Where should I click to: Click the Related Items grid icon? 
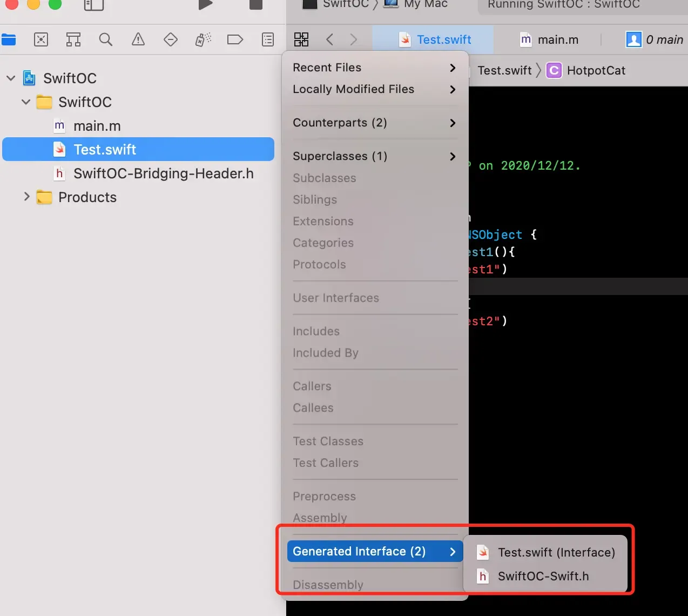(x=301, y=39)
